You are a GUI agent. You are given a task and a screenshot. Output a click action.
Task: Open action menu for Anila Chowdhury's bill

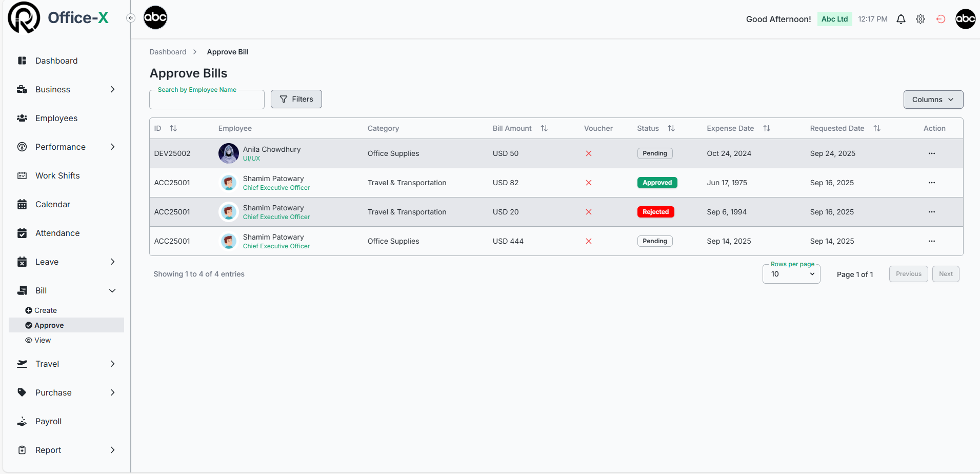pos(931,153)
